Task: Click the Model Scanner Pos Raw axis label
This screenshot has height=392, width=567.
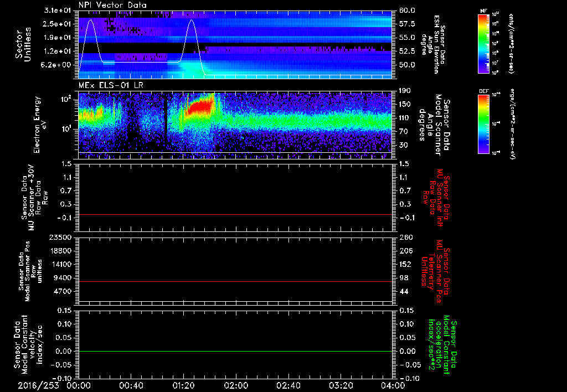Action: coord(31,271)
